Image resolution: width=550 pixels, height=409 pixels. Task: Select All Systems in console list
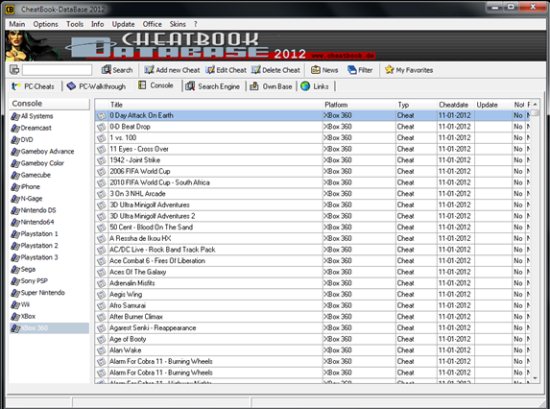(32, 116)
